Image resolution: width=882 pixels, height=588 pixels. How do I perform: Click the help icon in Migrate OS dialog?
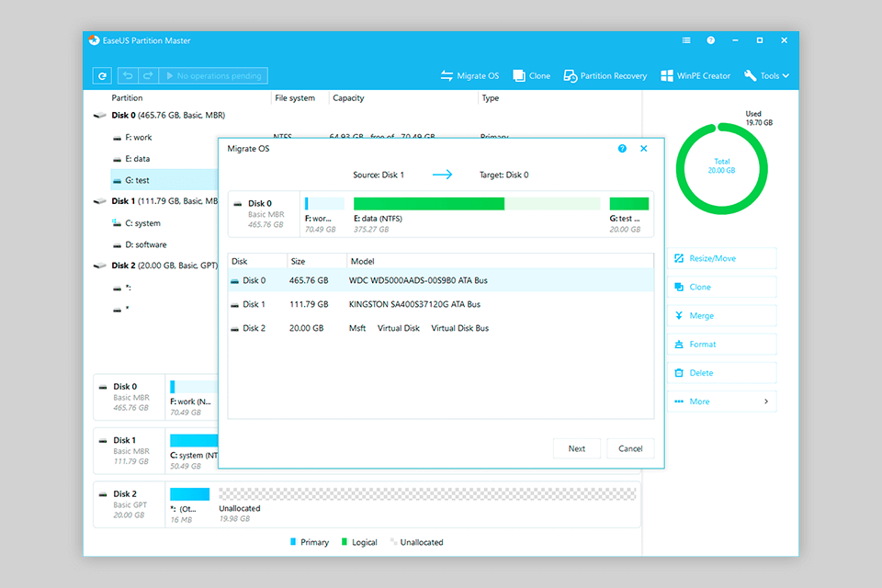(x=622, y=149)
